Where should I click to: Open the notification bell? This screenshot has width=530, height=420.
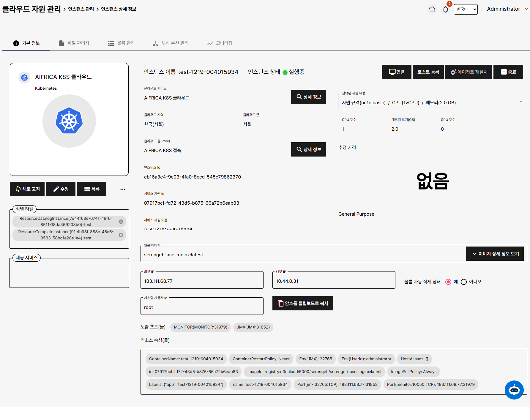click(445, 10)
